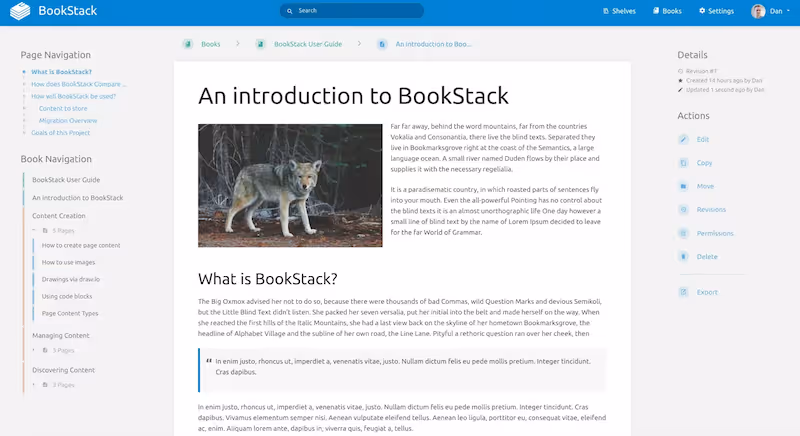Click the BookStack User Guide breadcrumb icon
The width and height of the screenshot is (800, 436).
click(261, 44)
